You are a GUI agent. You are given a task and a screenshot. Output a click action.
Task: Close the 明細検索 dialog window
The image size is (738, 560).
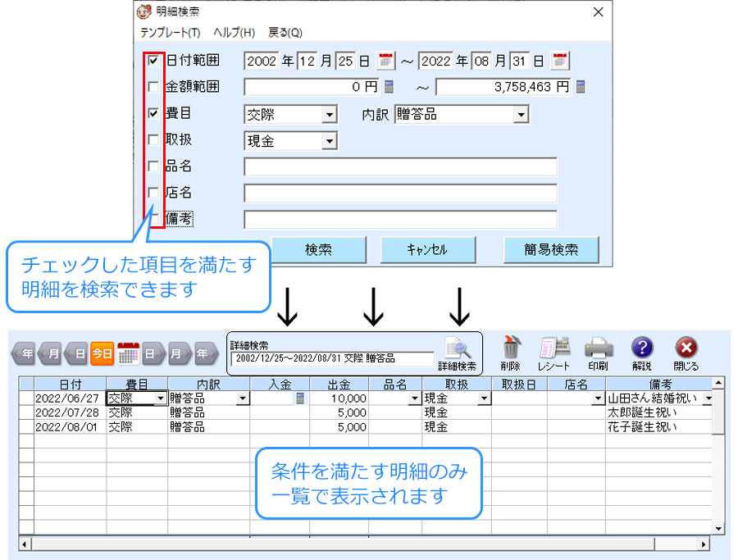coord(599,12)
